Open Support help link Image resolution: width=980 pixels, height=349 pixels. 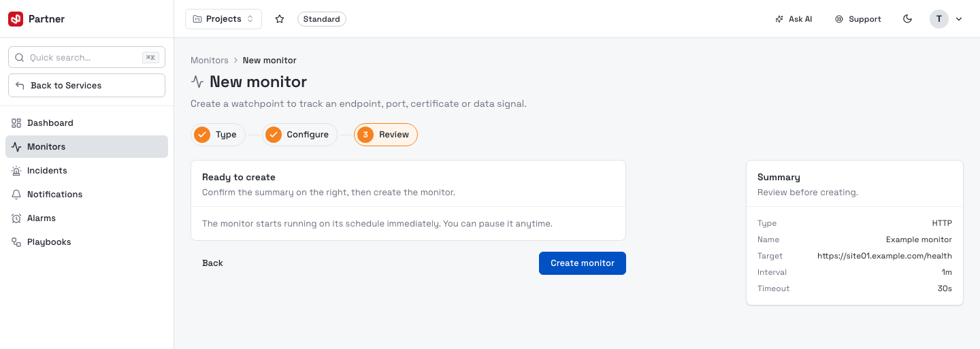click(858, 19)
